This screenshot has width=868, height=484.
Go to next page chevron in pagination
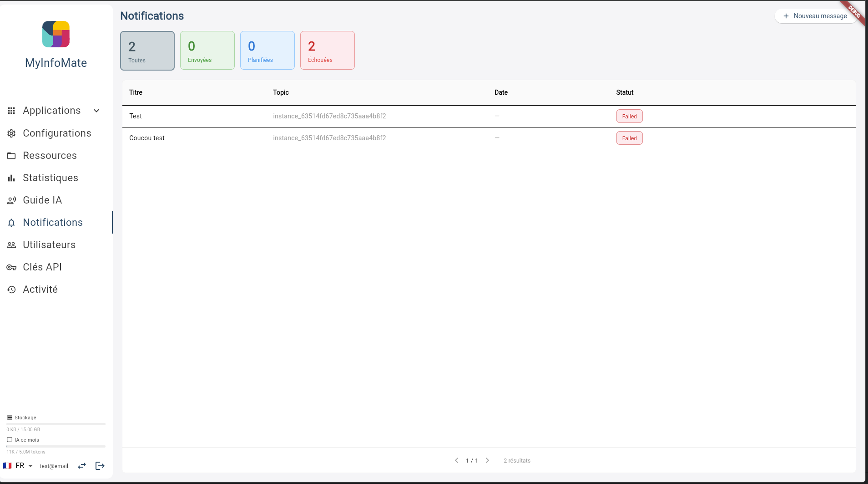(x=487, y=460)
